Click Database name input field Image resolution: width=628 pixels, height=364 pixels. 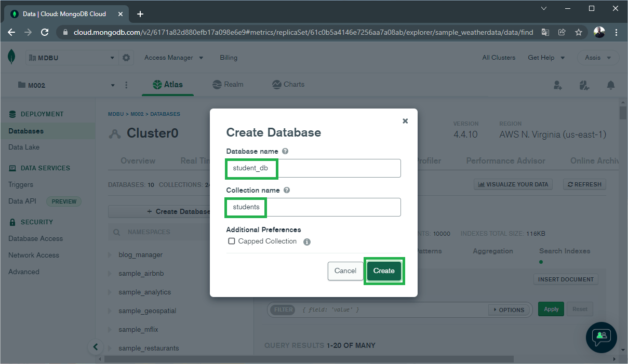click(313, 168)
